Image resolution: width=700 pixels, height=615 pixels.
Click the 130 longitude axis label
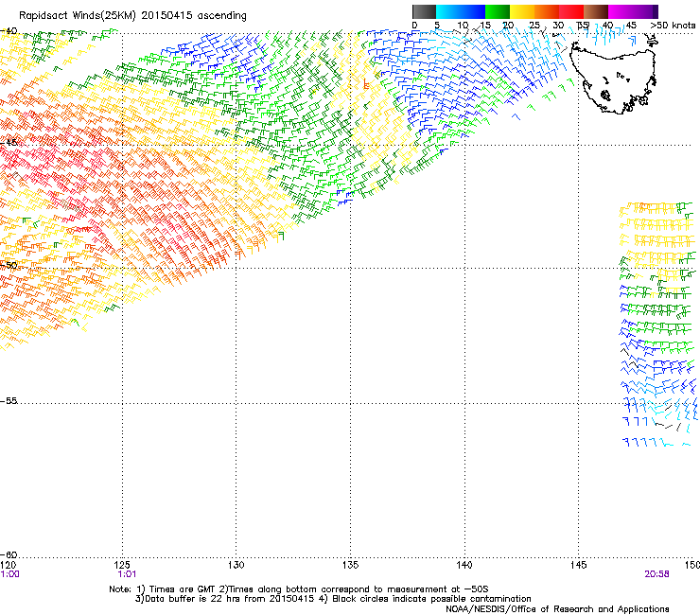pos(236,565)
